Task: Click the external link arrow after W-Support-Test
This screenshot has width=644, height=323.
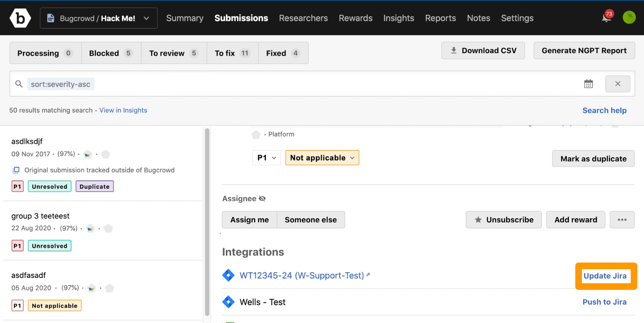Action: tap(368, 275)
